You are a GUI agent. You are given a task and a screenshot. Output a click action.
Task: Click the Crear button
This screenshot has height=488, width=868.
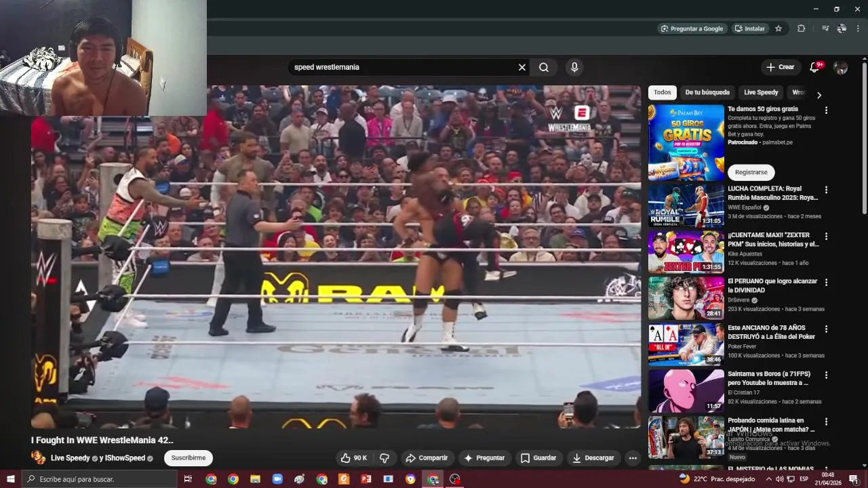(781, 67)
